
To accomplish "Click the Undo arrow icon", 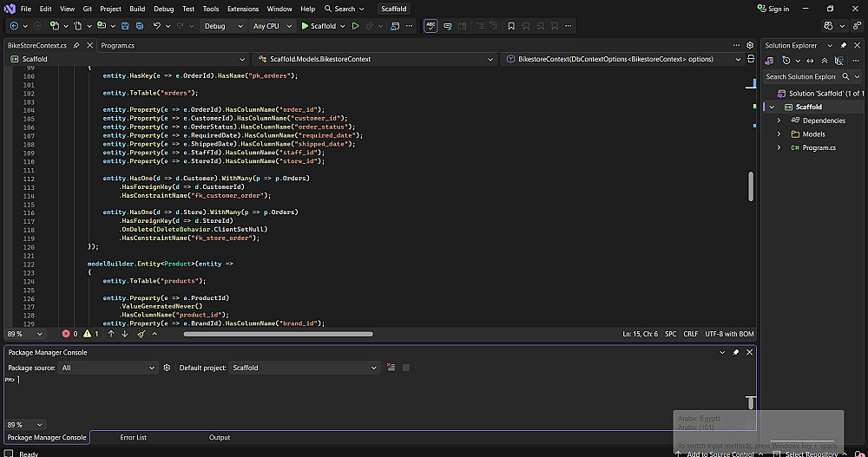I will 157,26.
